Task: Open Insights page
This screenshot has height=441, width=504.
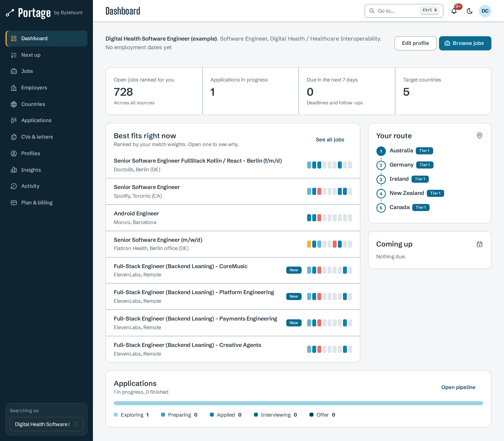Action: tap(46, 170)
